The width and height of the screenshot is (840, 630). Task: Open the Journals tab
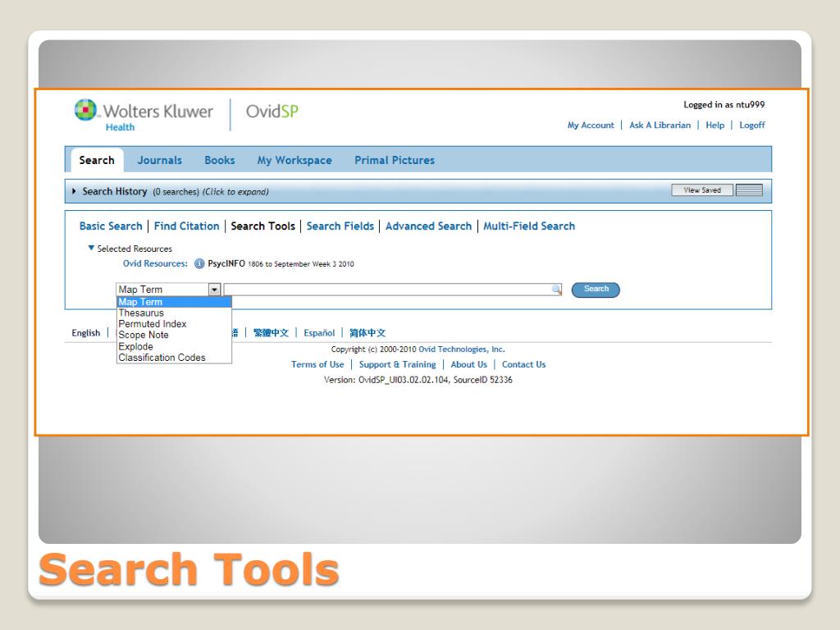[160, 160]
